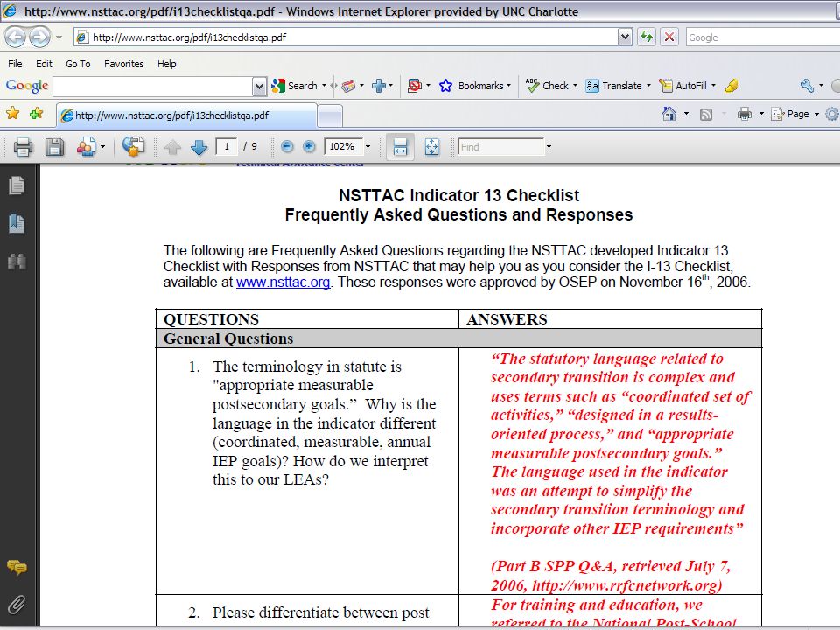Viewport: 840px width, 630px height.
Task: Zoom out of the PDF
Action: point(287,146)
